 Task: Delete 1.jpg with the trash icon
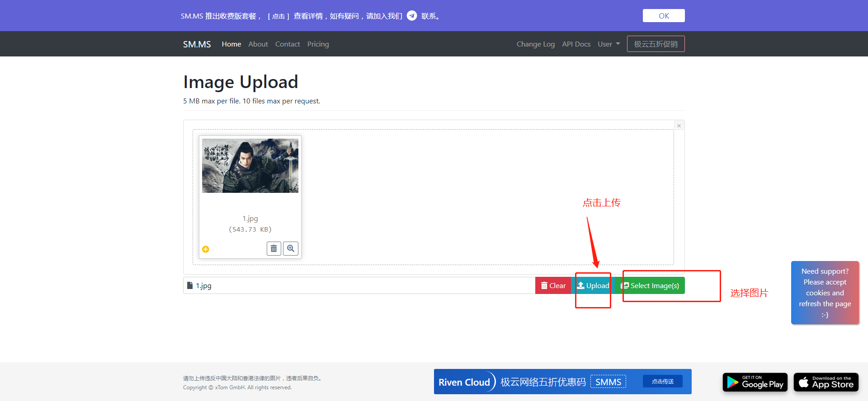(274, 249)
